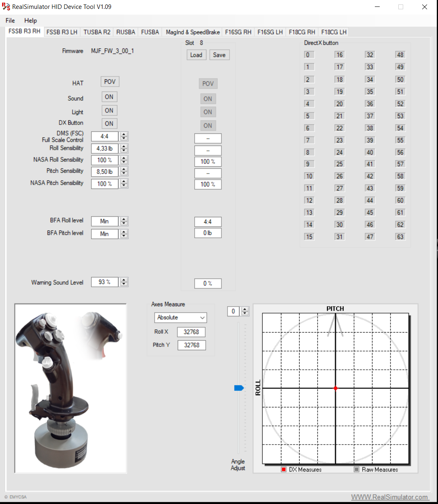Screen dimensions: 438x504
Task: Click the Roll Sensibility 4,33 lb field
Action: point(105,148)
